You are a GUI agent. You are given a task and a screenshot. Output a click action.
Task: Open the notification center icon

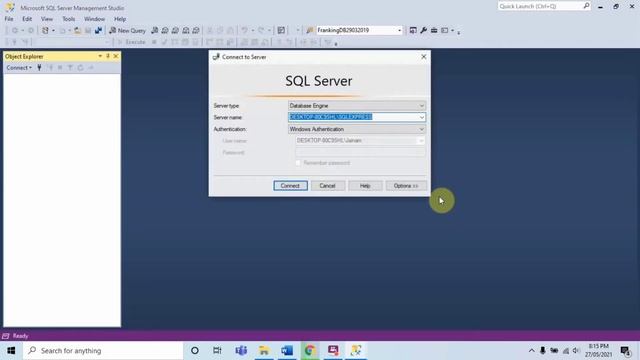pos(625,351)
